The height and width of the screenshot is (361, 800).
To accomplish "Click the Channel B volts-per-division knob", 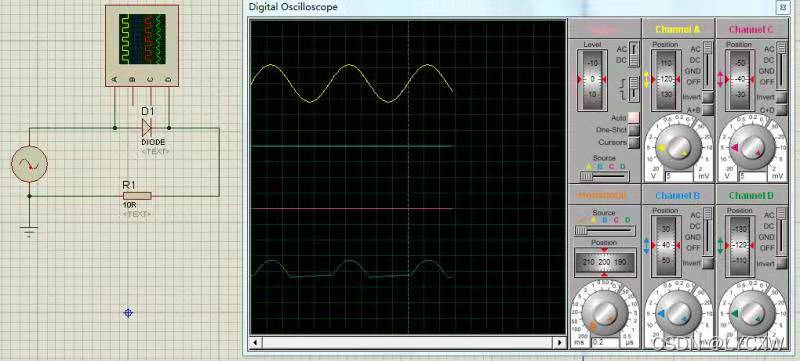I will [x=678, y=313].
